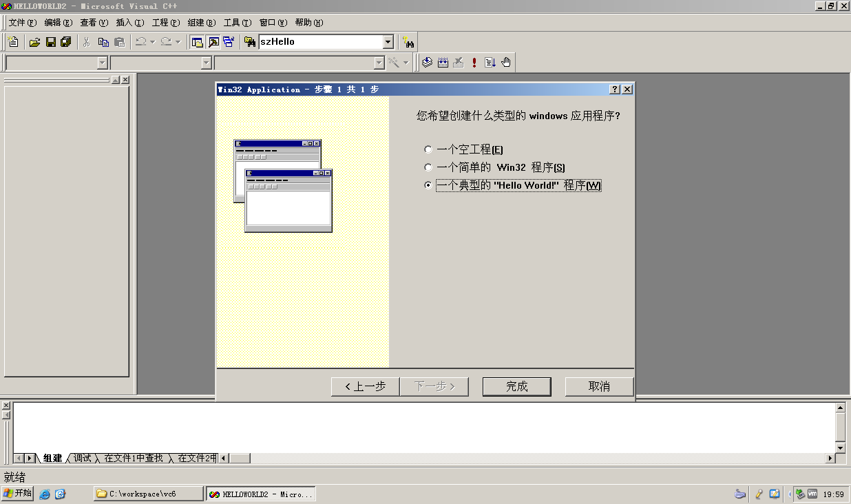Compile the file using the Compile icon

pyautogui.click(x=427, y=63)
